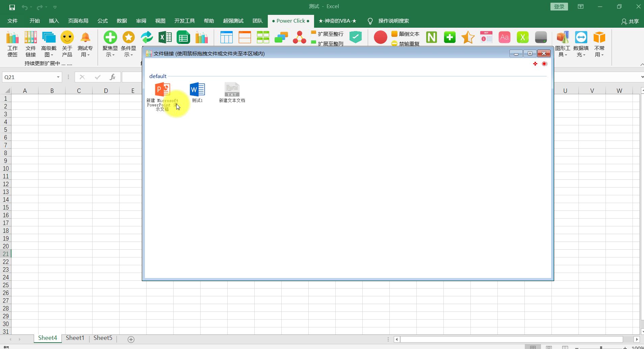
Task: Click the 登录 sign-in button
Action: tap(559, 6)
